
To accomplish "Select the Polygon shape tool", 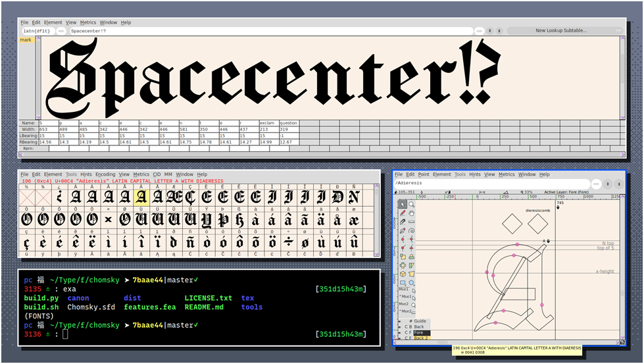I will [412, 282].
